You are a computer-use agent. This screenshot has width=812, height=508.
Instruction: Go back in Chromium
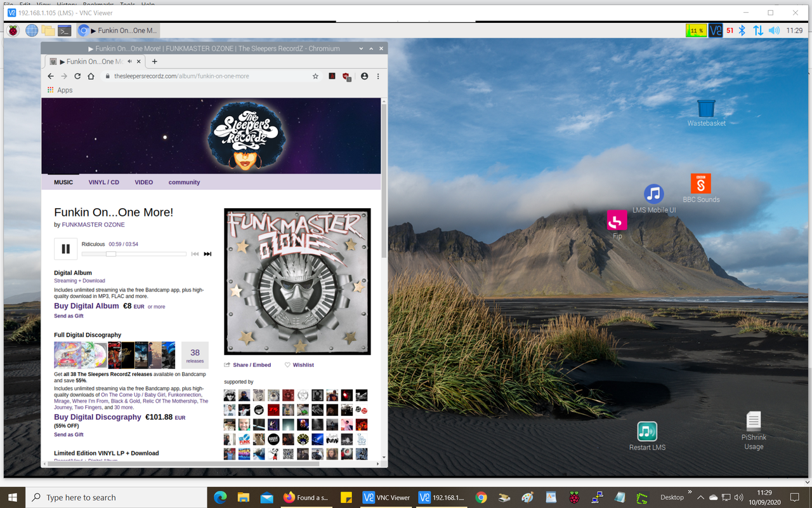51,76
